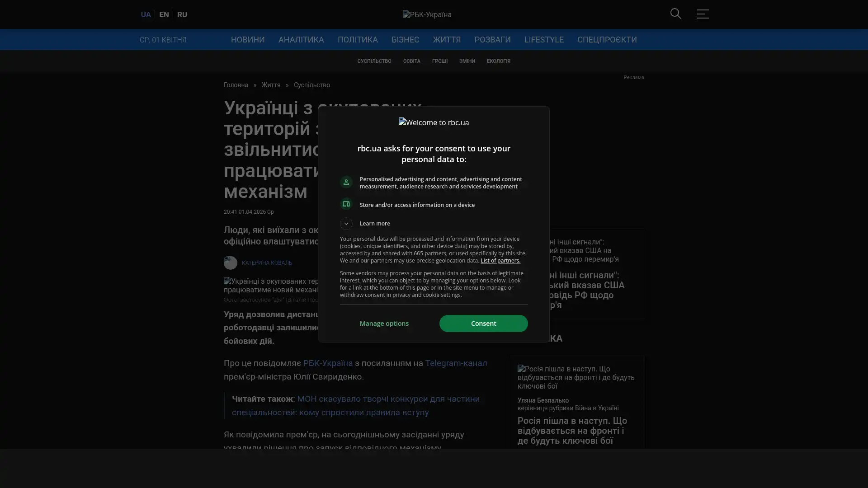Screen dimensions: 868x488
Task: Open the АНАЛІТИКА menu item
Action: [x=301, y=40]
